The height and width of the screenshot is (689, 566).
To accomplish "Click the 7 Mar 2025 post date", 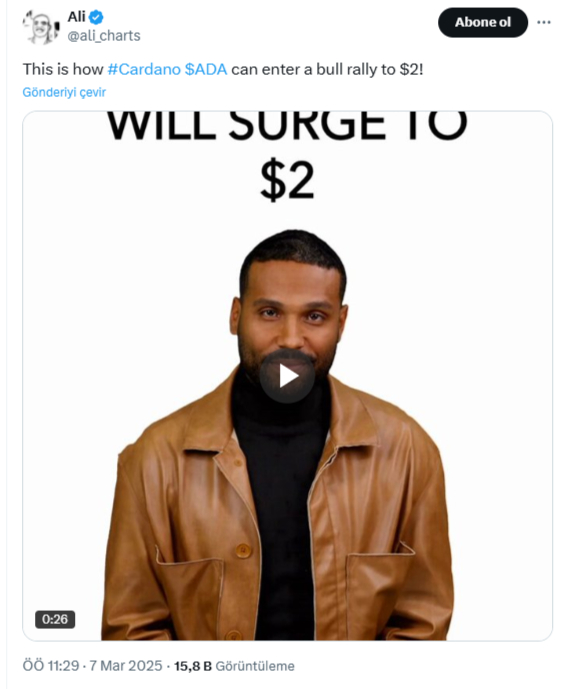I will 126,665.
